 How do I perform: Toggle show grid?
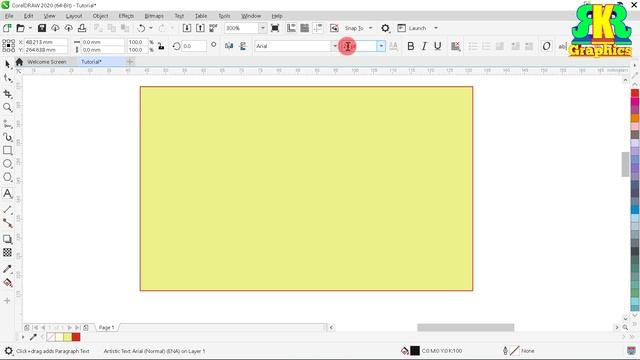(304, 28)
